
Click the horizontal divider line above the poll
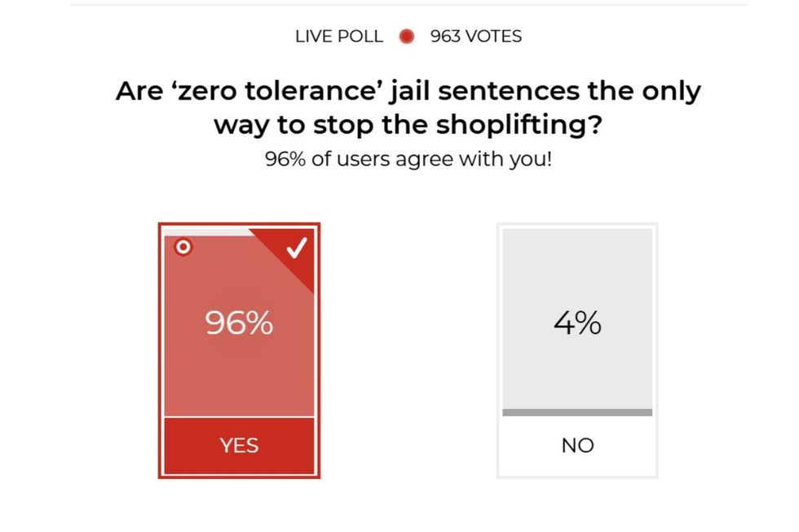tap(408, 6)
